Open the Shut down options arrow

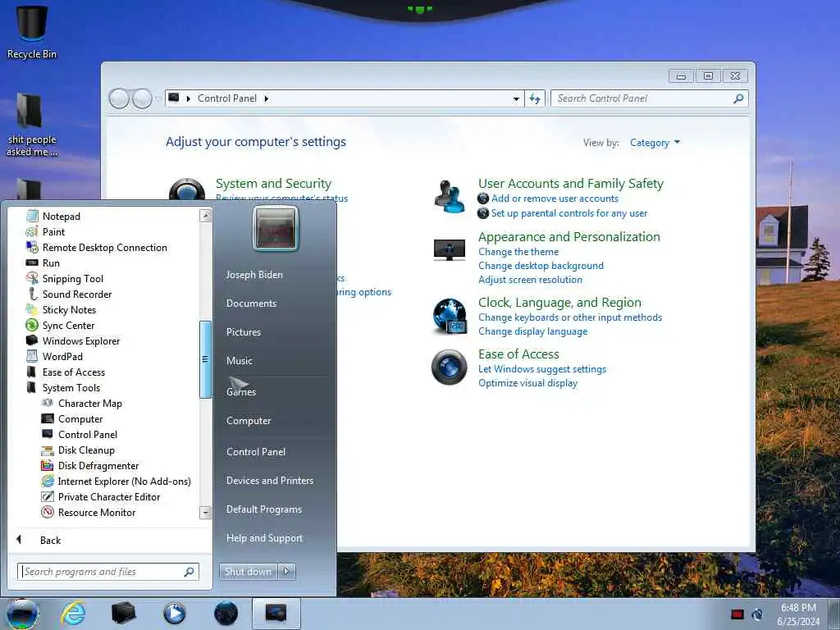(286, 572)
